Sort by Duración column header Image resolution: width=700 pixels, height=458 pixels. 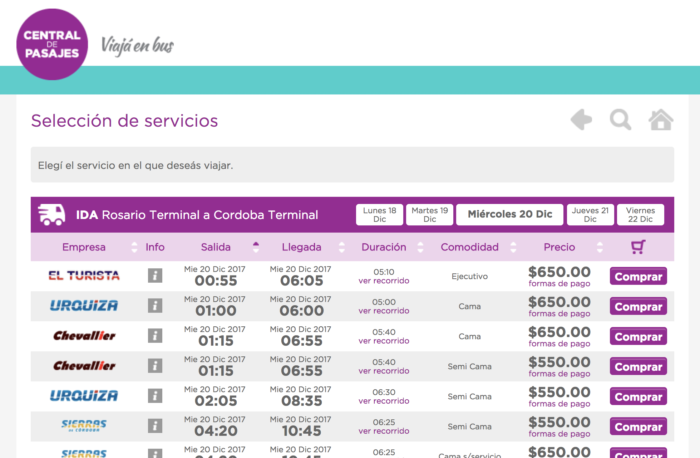click(x=384, y=247)
